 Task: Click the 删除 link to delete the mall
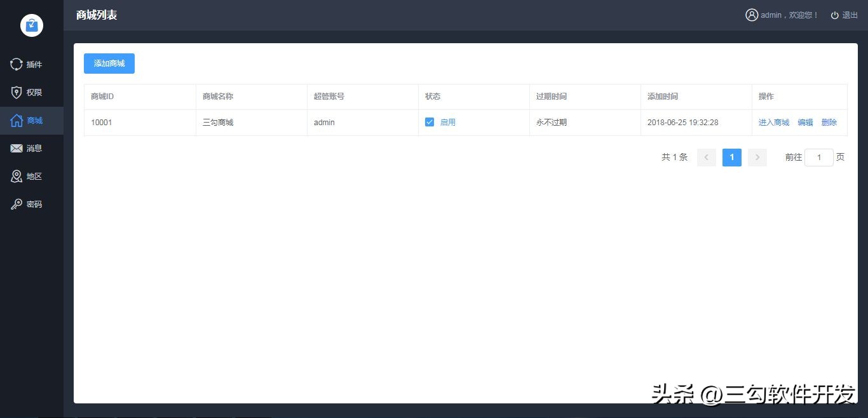point(829,122)
